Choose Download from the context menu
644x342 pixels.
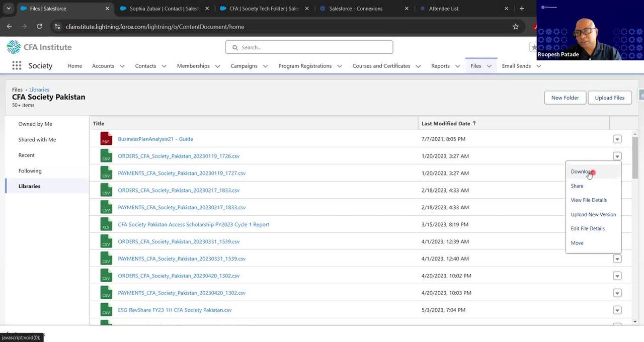coord(593,172)
